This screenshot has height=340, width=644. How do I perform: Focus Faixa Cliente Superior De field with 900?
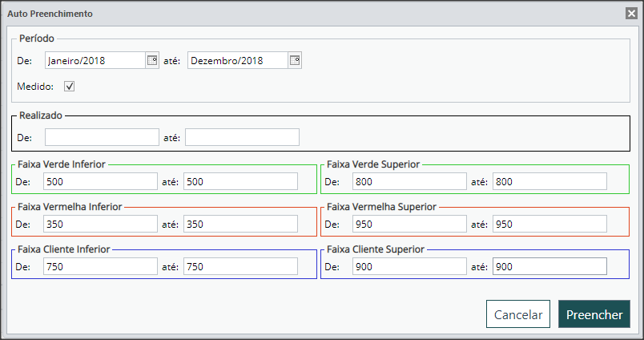pyautogui.click(x=409, y=266)
